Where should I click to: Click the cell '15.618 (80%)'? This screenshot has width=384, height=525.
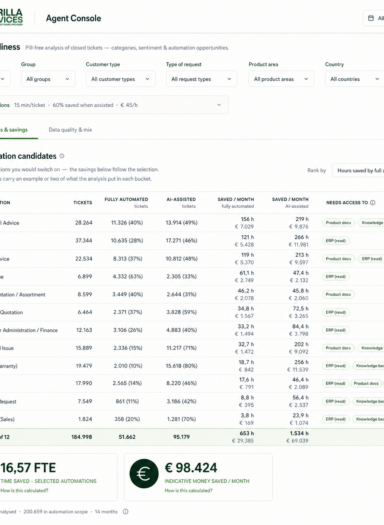click(181, 366)
